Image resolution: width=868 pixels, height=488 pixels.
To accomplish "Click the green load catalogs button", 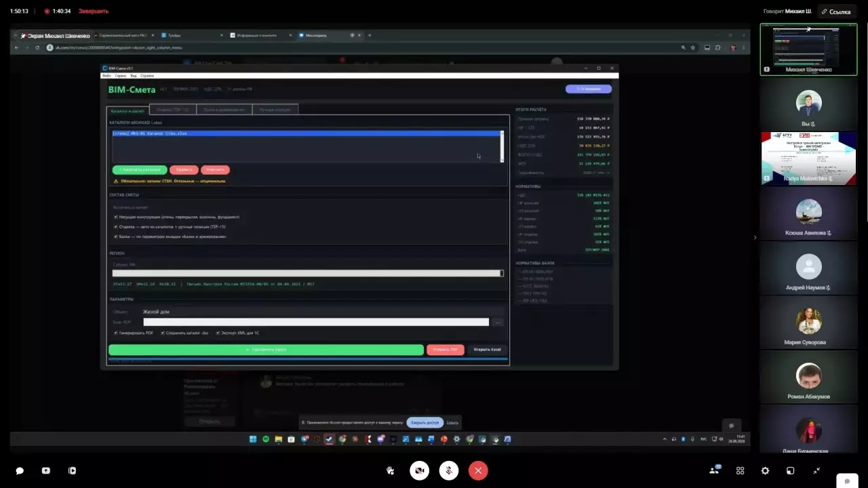I will [x=140, y=169].
